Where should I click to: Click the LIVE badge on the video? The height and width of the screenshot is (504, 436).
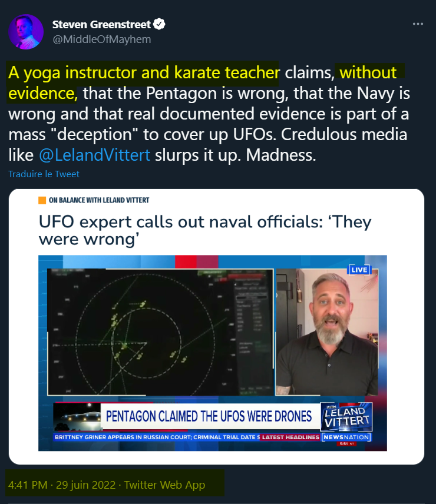(x=359, y=270)
